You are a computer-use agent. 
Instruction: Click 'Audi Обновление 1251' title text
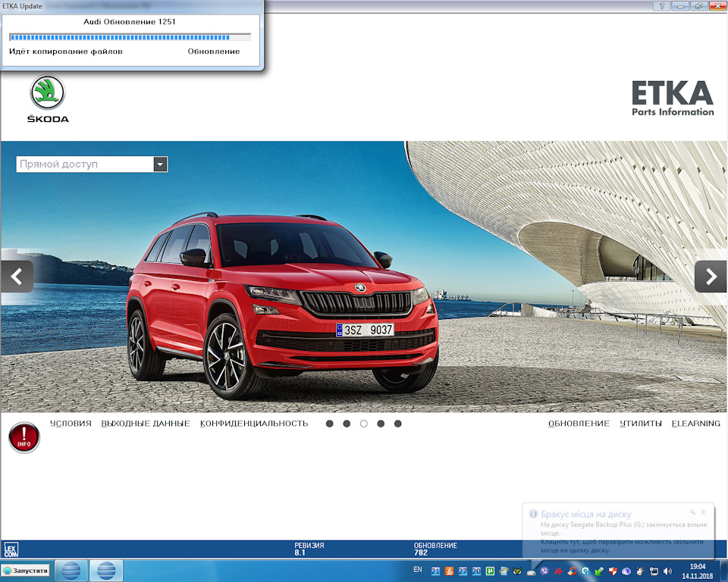click(x=130, y=22)
